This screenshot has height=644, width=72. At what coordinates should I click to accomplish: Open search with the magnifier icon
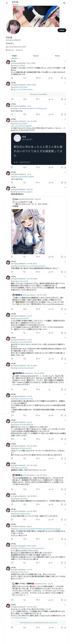64,3
